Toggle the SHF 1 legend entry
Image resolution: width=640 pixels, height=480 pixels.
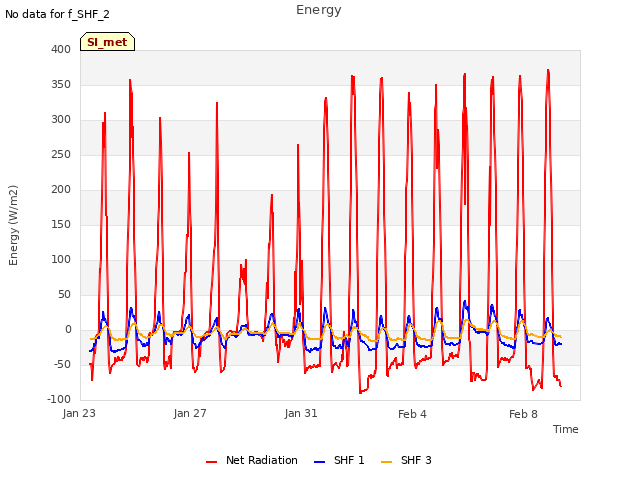point(339,460)
